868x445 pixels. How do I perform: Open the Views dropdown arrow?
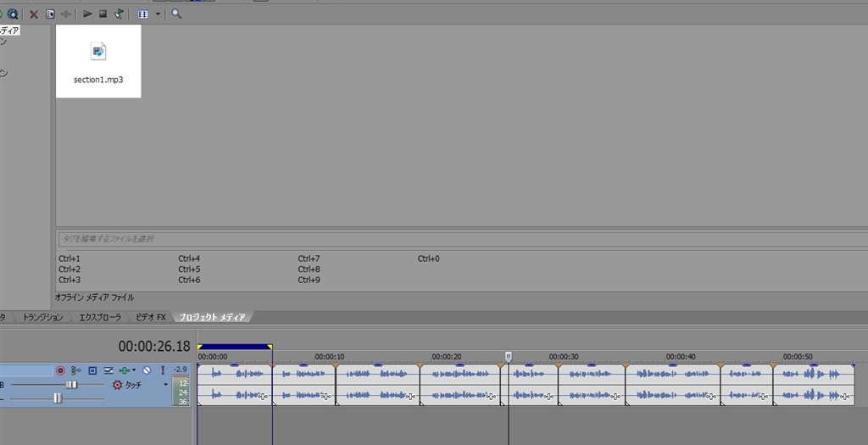(158, 14)
